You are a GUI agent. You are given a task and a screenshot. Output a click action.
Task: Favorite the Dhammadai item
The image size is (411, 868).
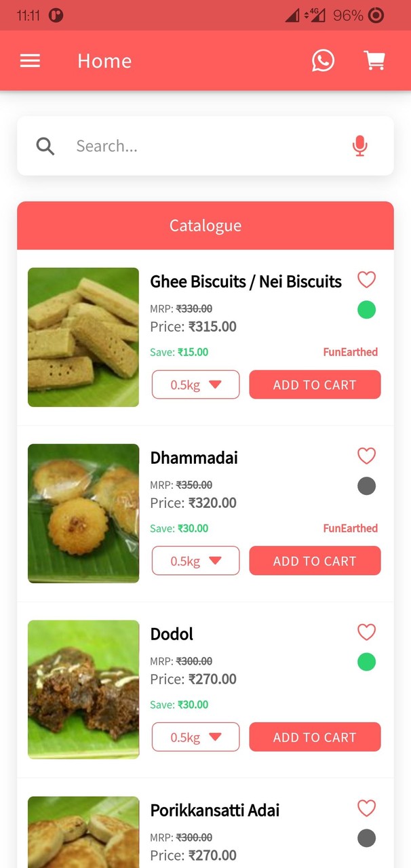[x=366, y=456]
